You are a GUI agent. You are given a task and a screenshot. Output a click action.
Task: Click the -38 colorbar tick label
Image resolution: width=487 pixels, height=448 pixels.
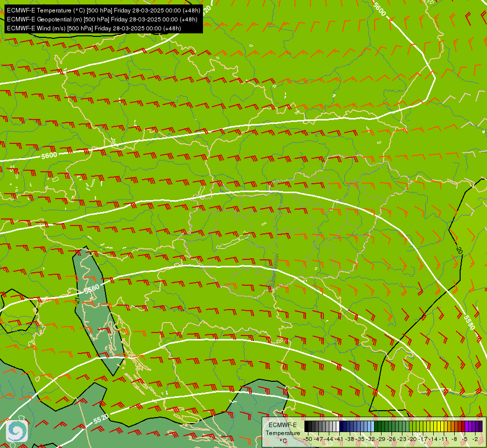(350, 439)
